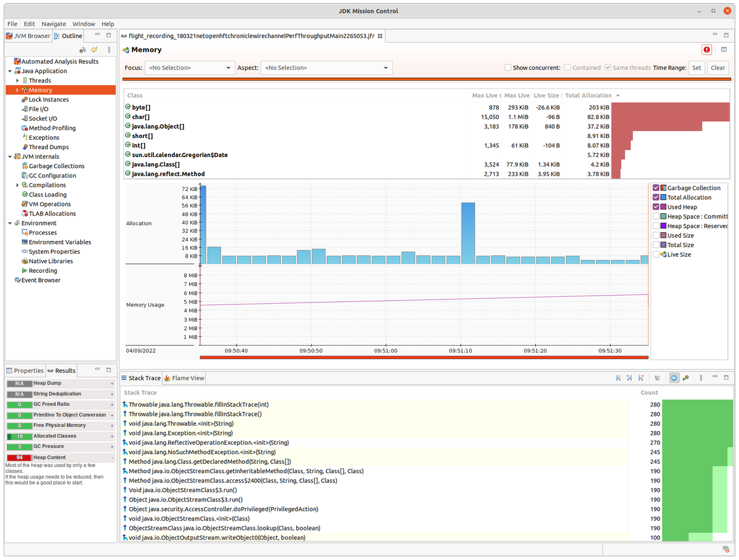This screenshot has height=560, width=739.
Task: Open Automated Analysis Results page
Action: click(60, 62)
